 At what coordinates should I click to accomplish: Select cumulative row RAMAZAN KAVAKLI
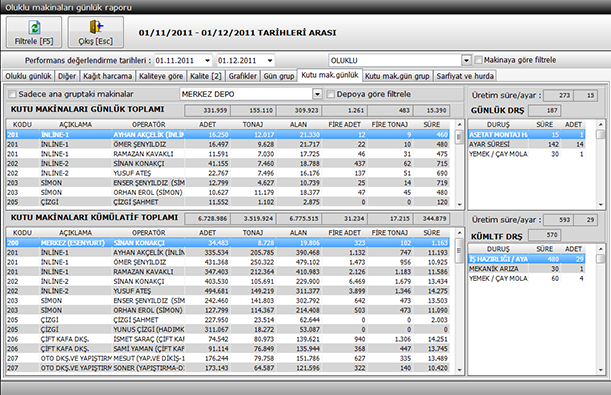pyautogui.click(x=228, y=272)
